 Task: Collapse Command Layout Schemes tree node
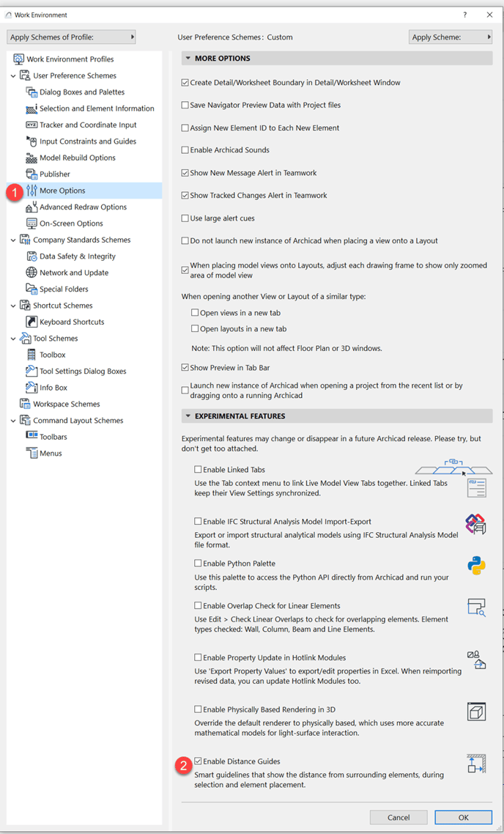point(13,420)
